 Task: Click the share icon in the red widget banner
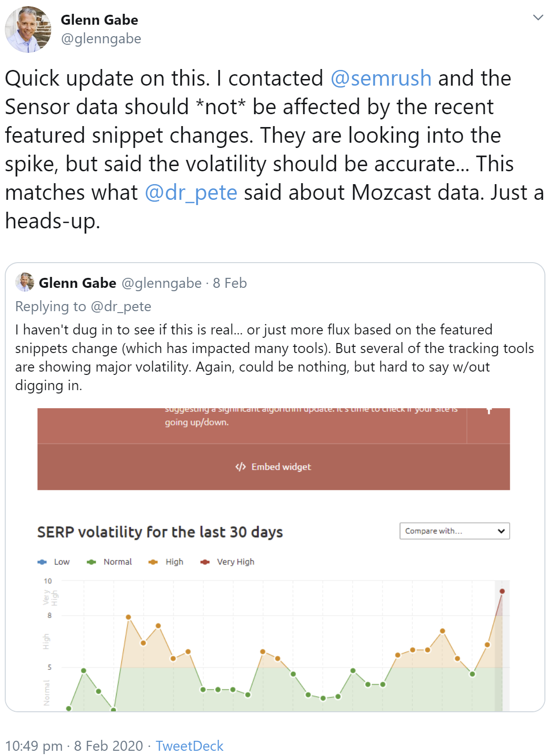(x=490, y=410)
